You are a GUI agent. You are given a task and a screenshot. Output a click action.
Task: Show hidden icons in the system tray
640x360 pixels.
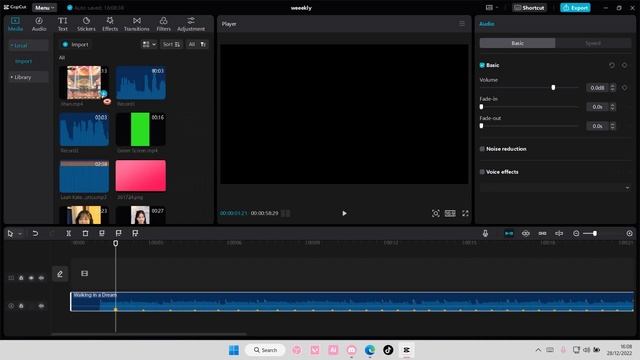(538, 350)
